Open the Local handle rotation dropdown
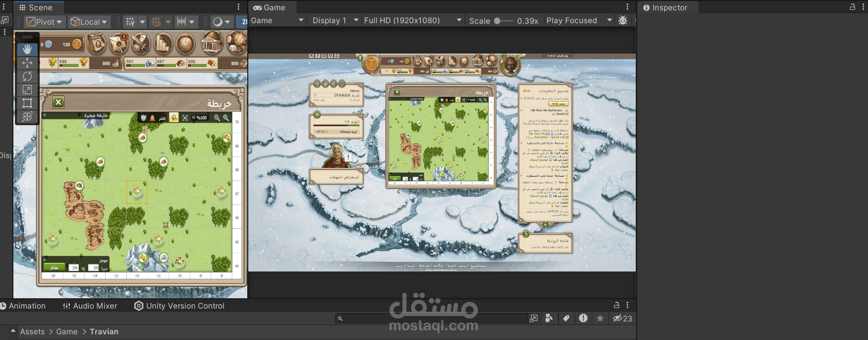 tap(89, 22)
